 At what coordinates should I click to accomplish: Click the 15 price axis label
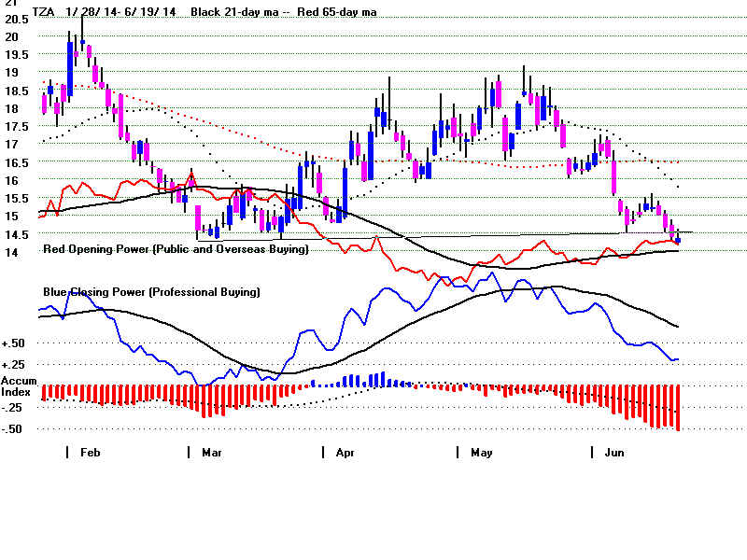click(11, 217)
